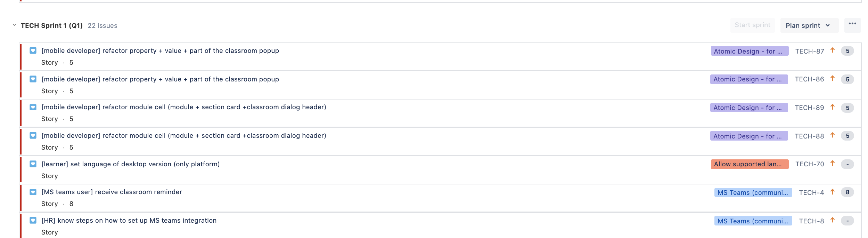Click the story points badge 8 on TECH-4

[x=847, y=192]
